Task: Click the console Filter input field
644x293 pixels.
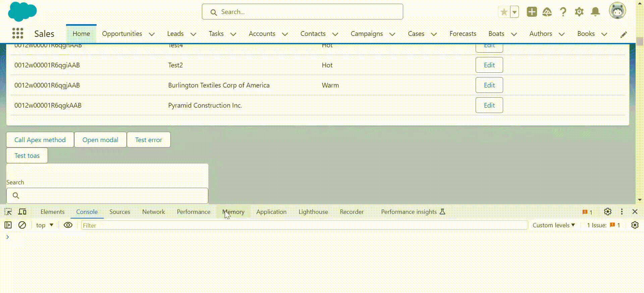Action: (304, 225)
